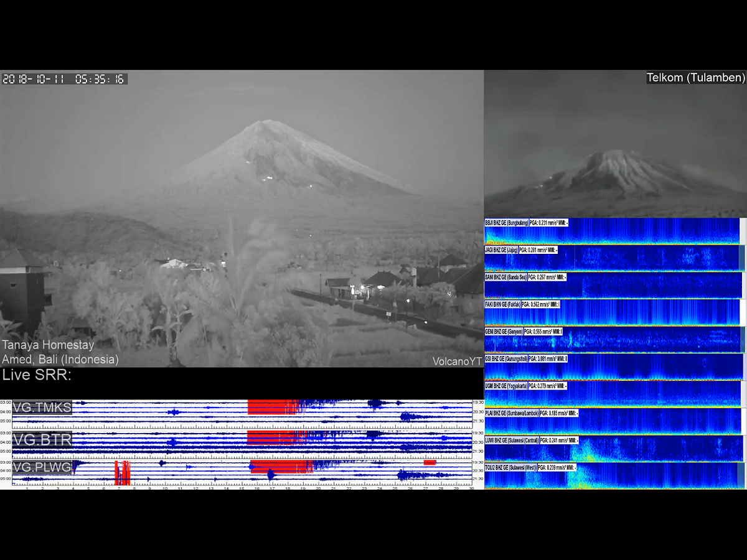This screenshot has height=560, width=747.
Task: Select the GSI BHZ GE (Gunungsitoli) label
Action: click(506, 358)
